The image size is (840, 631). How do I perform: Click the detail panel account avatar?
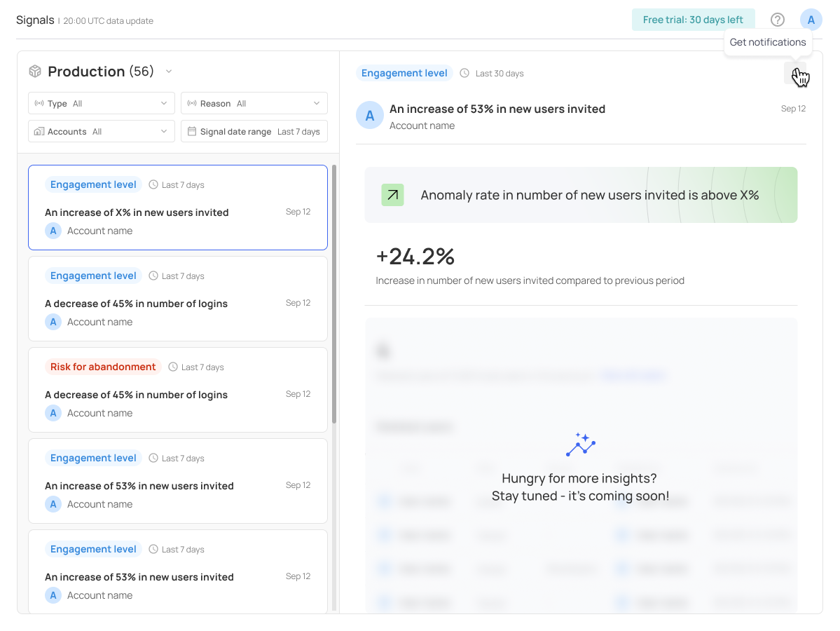[x=369, y=115]
